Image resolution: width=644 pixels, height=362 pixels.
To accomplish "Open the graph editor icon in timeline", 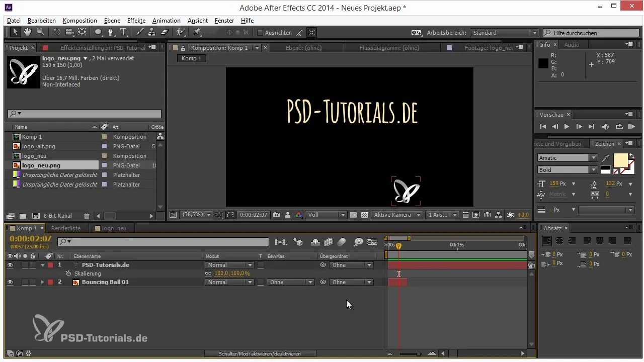I will pos(372,242).
